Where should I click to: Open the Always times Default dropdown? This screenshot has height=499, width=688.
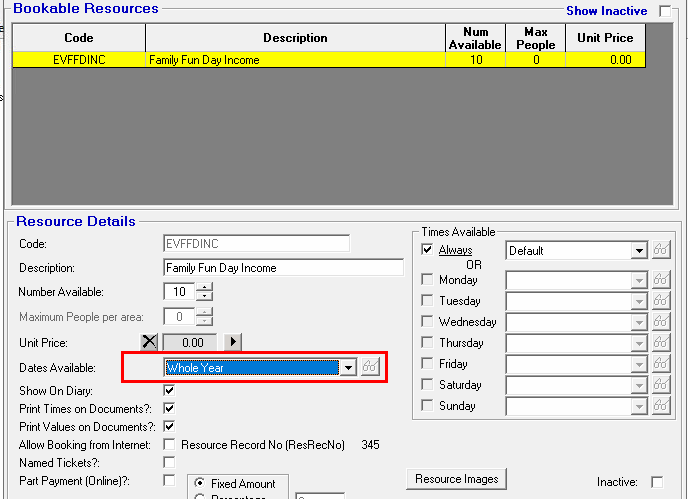tap(639, 251)
